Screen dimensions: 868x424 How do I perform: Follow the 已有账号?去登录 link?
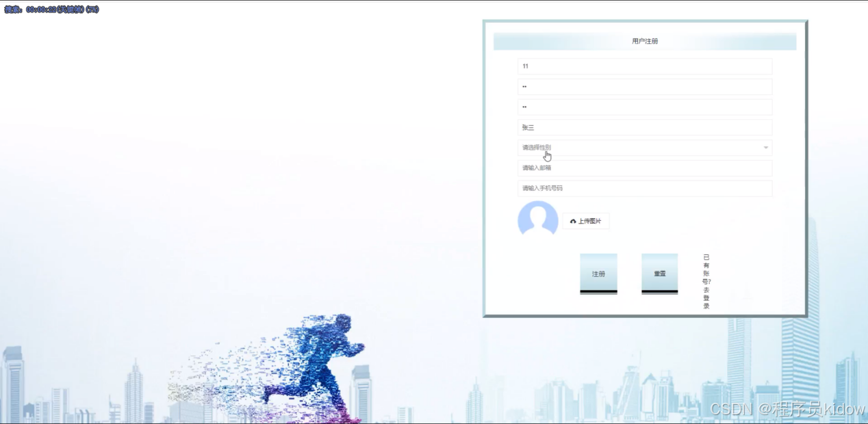click(x=706, y=282)
